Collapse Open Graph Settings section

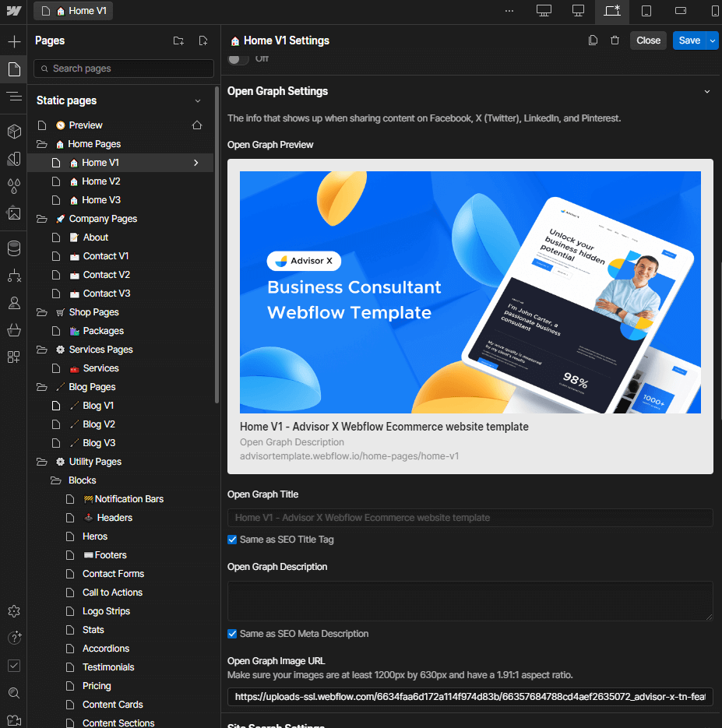point(706,91)
